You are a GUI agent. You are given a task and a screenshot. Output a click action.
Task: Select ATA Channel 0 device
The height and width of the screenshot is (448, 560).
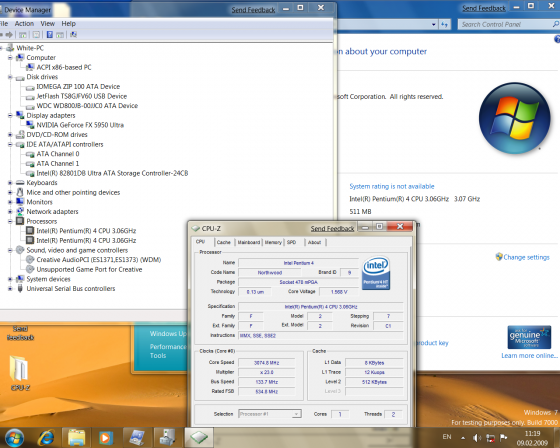pyautogui.click(x=58, y=154)
